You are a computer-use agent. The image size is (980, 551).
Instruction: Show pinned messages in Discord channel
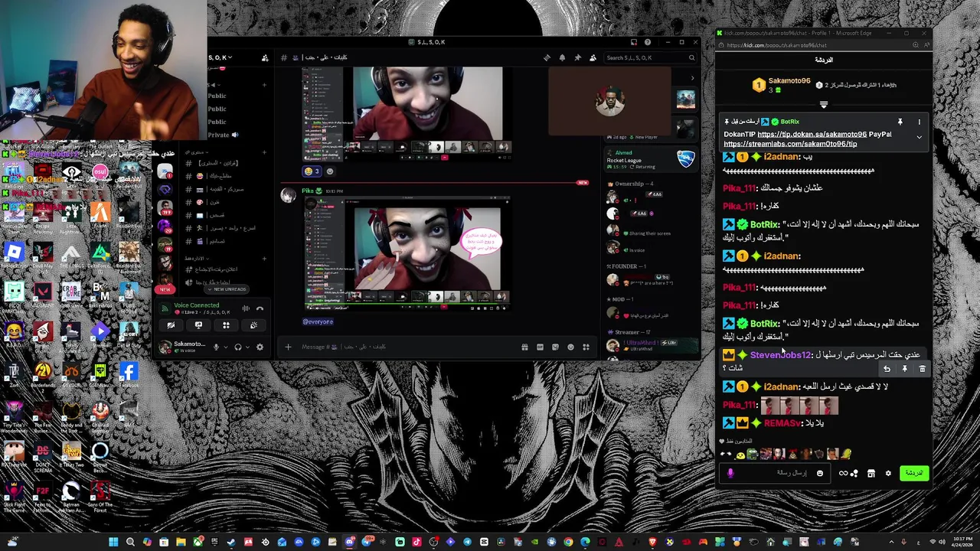[577, 57]
